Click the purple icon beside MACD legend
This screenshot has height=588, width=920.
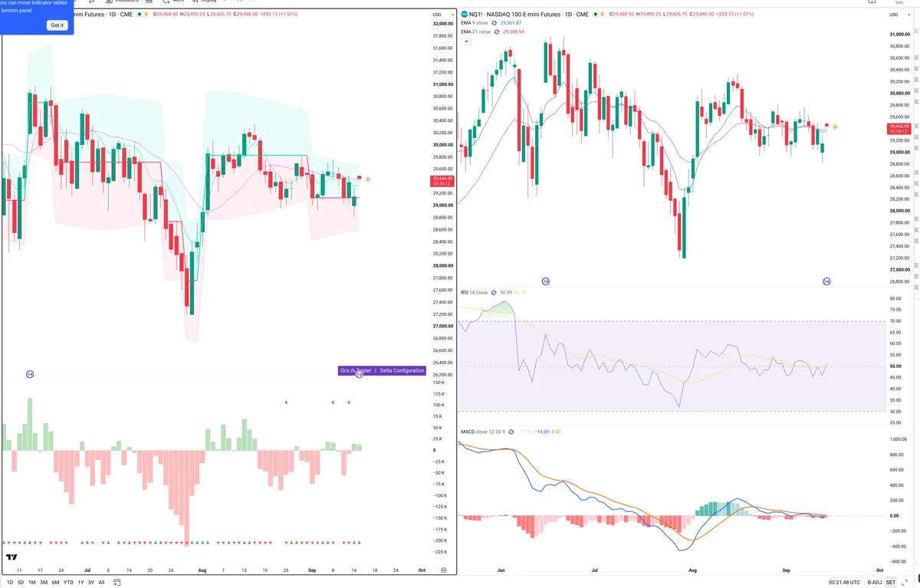(511, 432)
